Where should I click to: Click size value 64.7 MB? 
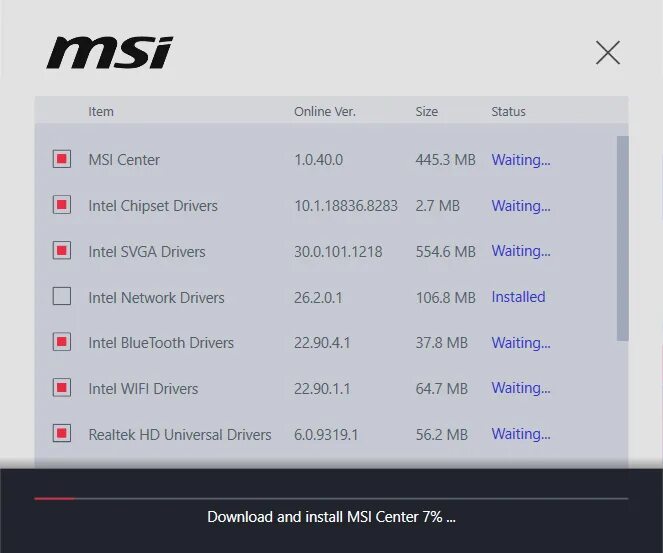click(442, 389)
